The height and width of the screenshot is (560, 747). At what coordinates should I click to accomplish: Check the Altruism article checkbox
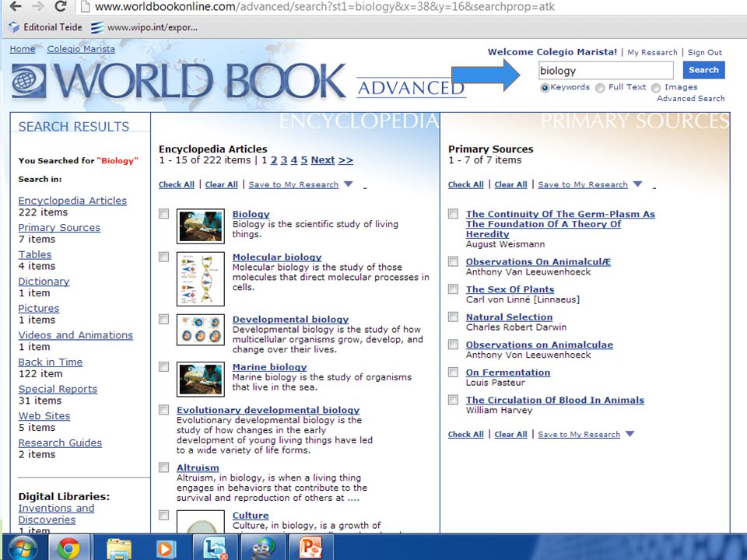(164, 467)
